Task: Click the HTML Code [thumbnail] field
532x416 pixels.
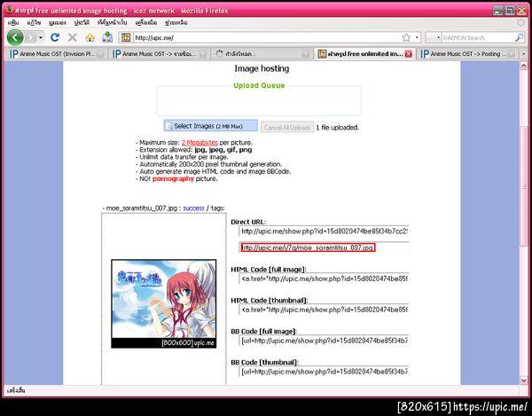Action: (x=324, y=310)
